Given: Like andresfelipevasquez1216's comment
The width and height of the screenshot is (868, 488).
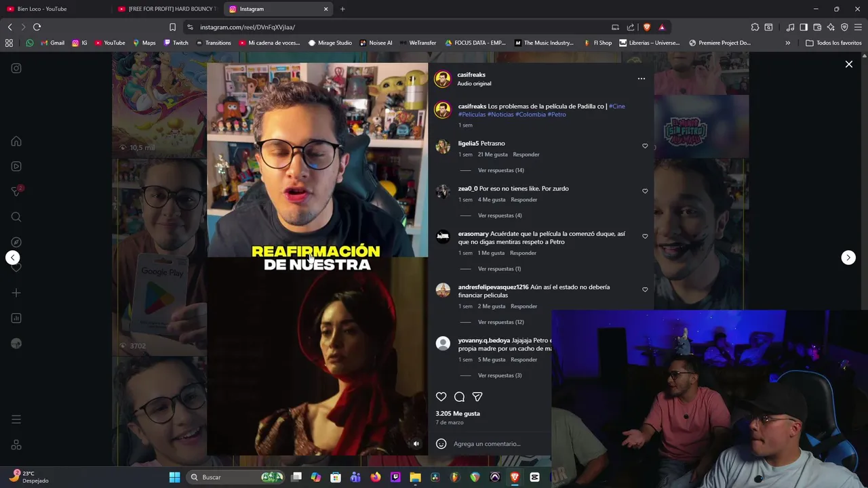Looking at the screenshot, I should [x=645, y=289].
